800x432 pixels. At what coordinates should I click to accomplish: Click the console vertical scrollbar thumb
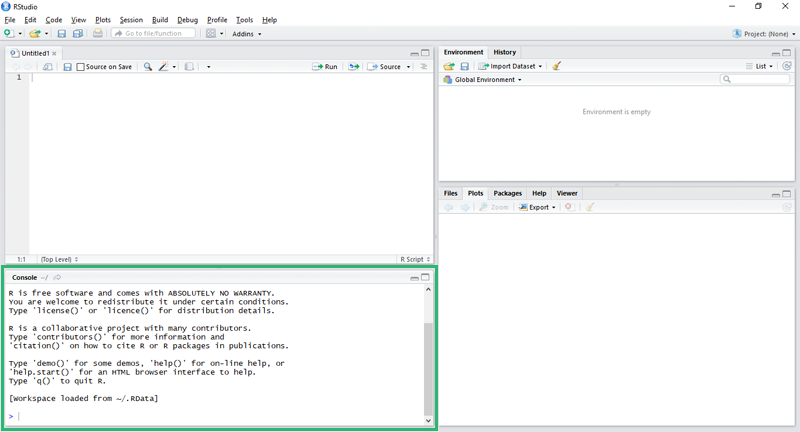(428, 368)
